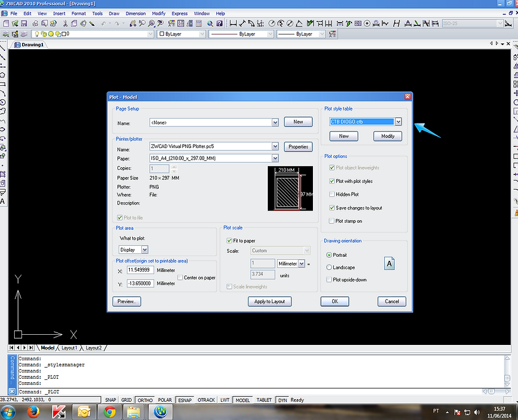Select the Cut scissors icon
Screen dimensions: 518x420
pos(65,24)
